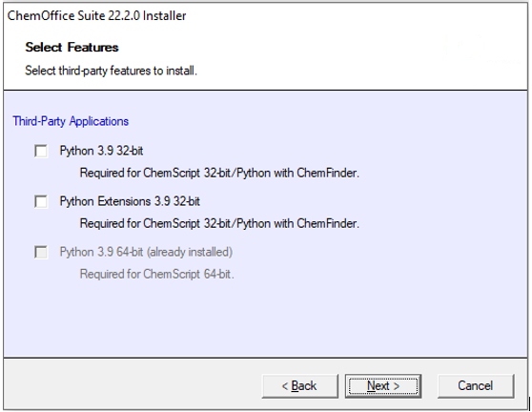Viewport: 532px width, 412px height.
Task: Click the Select third-party features to install subtitle
Action: 111,71
